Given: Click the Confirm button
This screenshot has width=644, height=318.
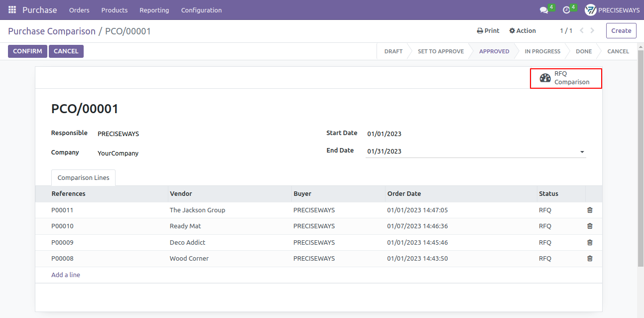Looking at the screenshot, I should 27,51.
